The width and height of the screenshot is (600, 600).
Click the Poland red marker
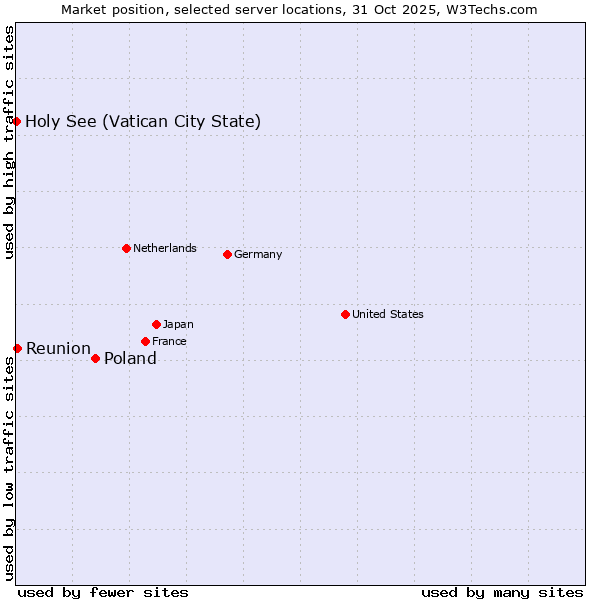click(95, 358)
